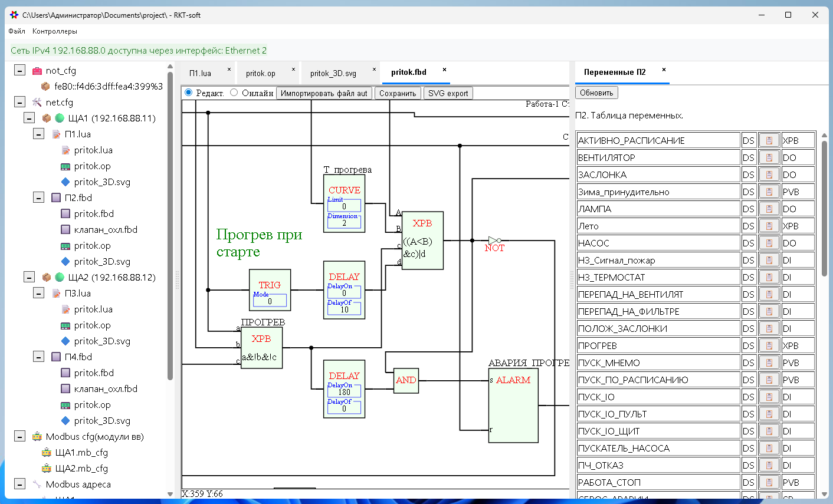Collapse the Modbus адреса tree node

point(19,485)
